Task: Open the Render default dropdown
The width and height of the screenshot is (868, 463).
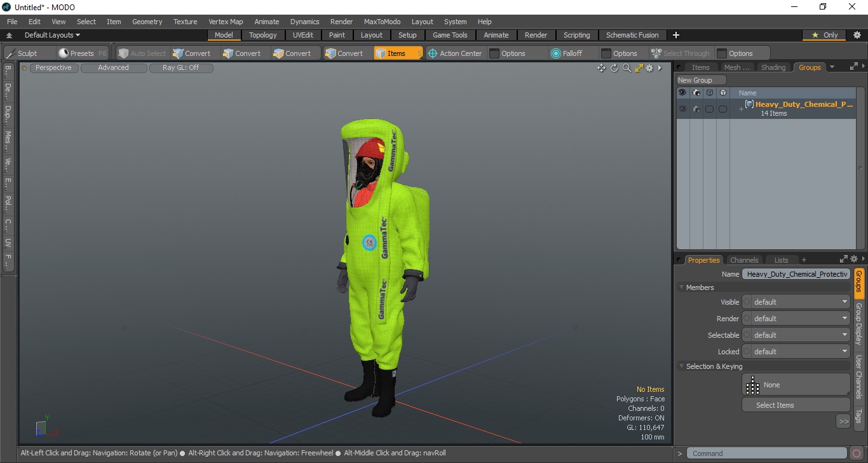Action: point(801,319)
